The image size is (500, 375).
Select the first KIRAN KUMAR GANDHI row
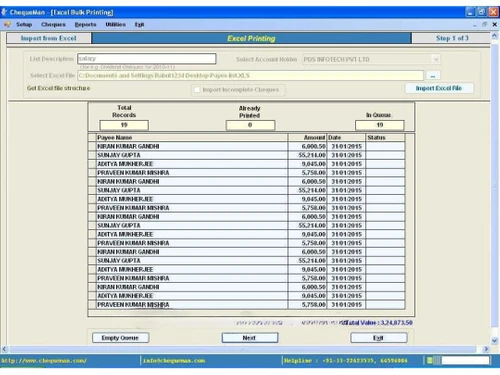coord(247,146)
